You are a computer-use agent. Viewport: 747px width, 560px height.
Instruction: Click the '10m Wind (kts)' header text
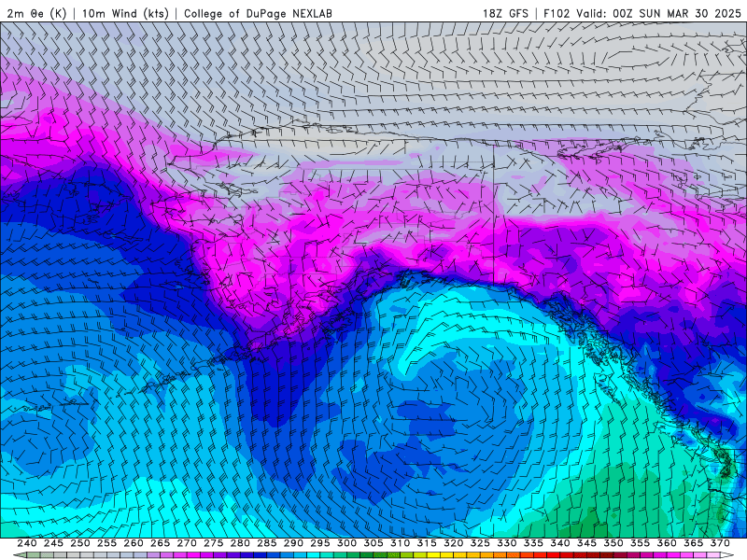125,13
